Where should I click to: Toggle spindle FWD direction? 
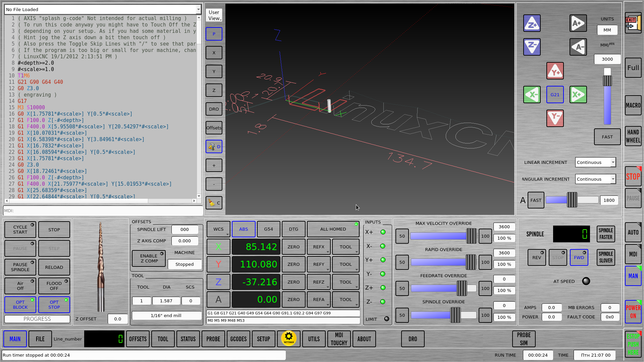(579, 257)
